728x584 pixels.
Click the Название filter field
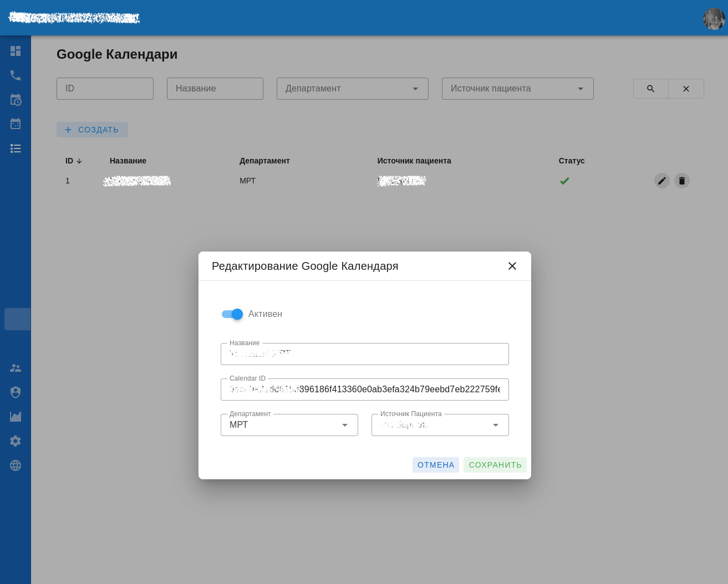pos(215,89)
